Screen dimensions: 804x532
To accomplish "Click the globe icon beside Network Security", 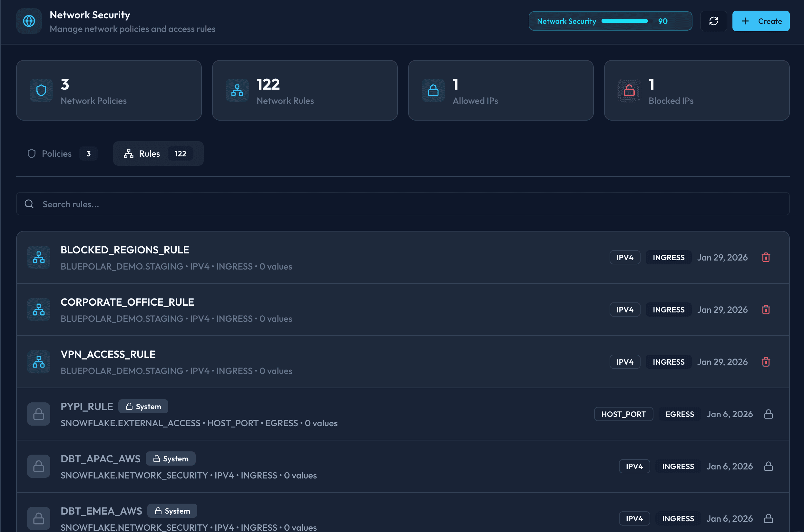I will 29,21.
